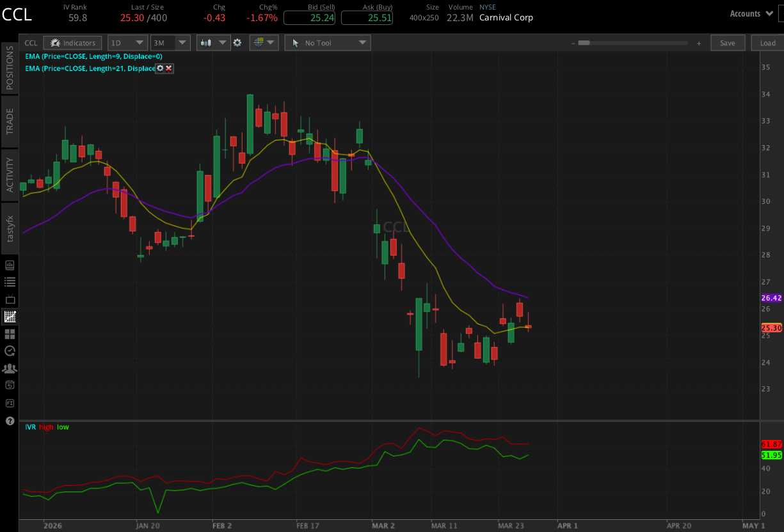Open the 1D interval dropdown

[x=127, y=43]
